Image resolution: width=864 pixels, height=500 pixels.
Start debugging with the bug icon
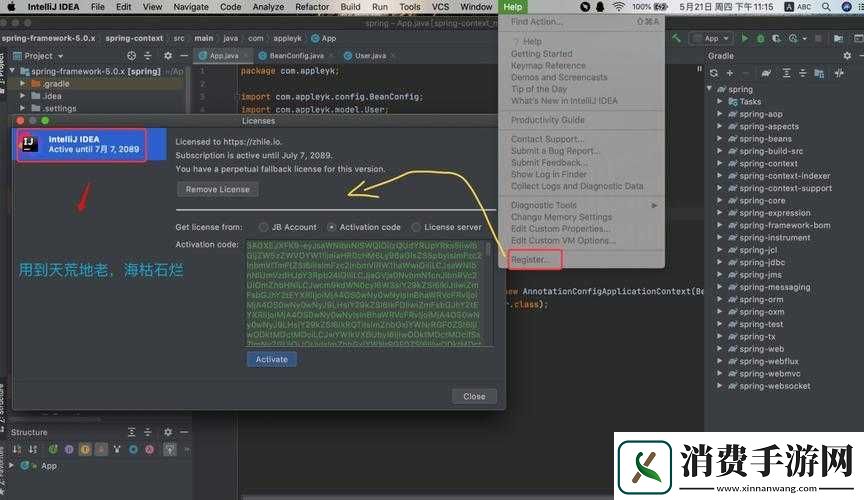760,39
